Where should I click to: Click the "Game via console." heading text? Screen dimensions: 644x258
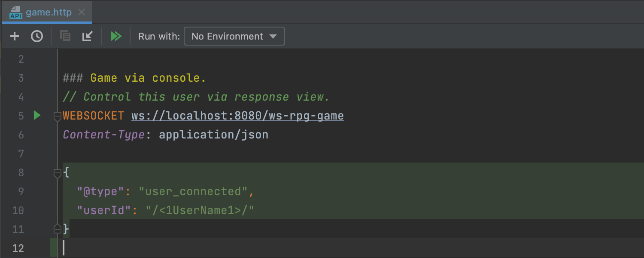[148, 78]
